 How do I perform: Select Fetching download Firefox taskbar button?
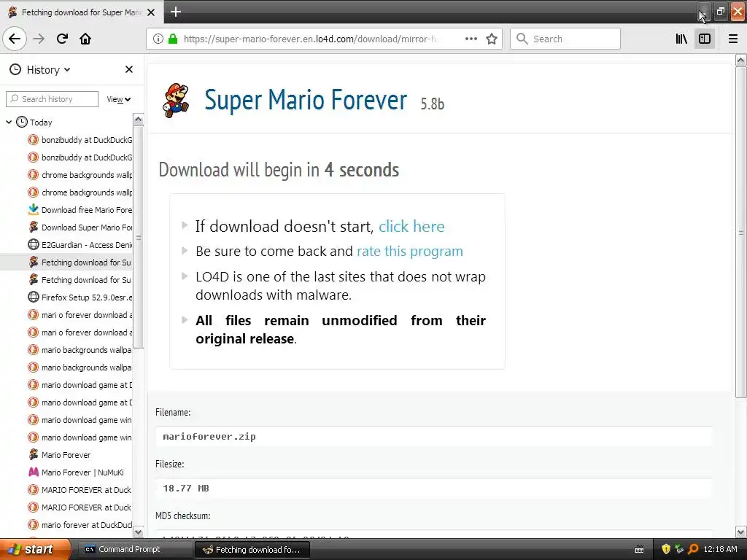pyautogui.click(x=252, y=550)
